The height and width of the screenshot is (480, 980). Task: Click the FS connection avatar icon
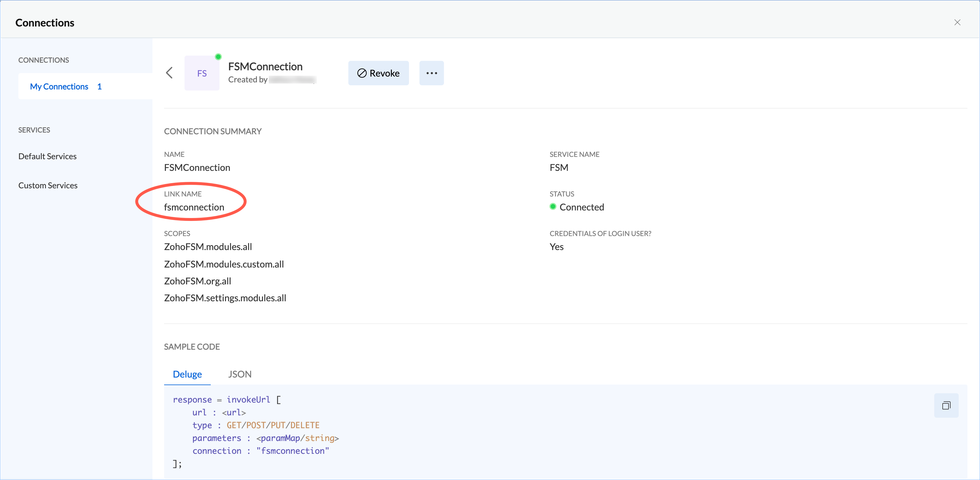pos(202,73)
